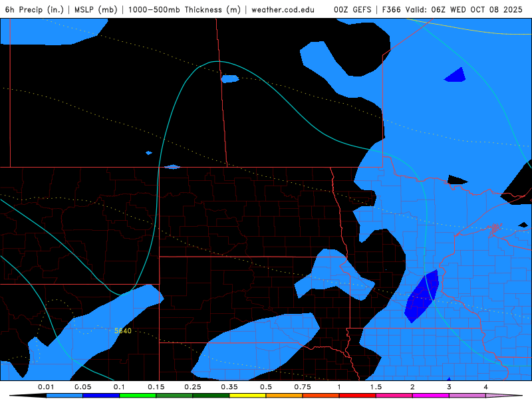
Task: Click the '2' legend value
Action: point(412,387)
